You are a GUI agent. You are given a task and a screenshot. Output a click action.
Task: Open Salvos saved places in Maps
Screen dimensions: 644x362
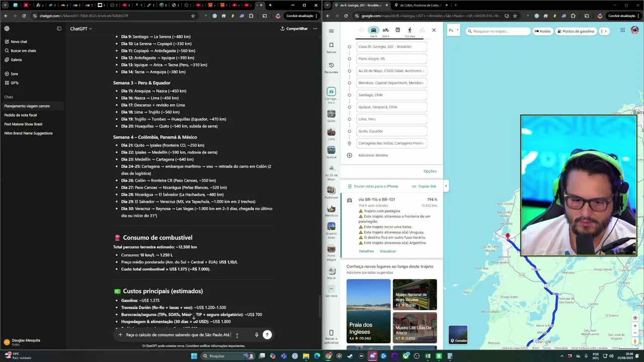point(331,48)
